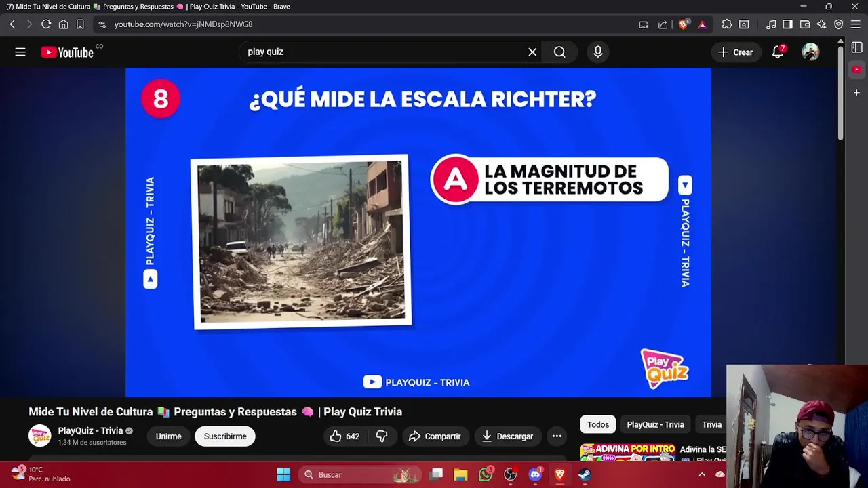Show hidden system tray icons
This screenshot has height=488, width=868.
[702, 474]
